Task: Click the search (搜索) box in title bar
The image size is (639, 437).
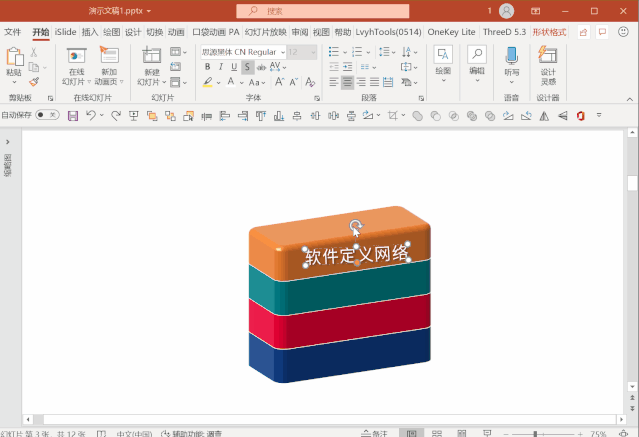Action: (x=322, y=11)
